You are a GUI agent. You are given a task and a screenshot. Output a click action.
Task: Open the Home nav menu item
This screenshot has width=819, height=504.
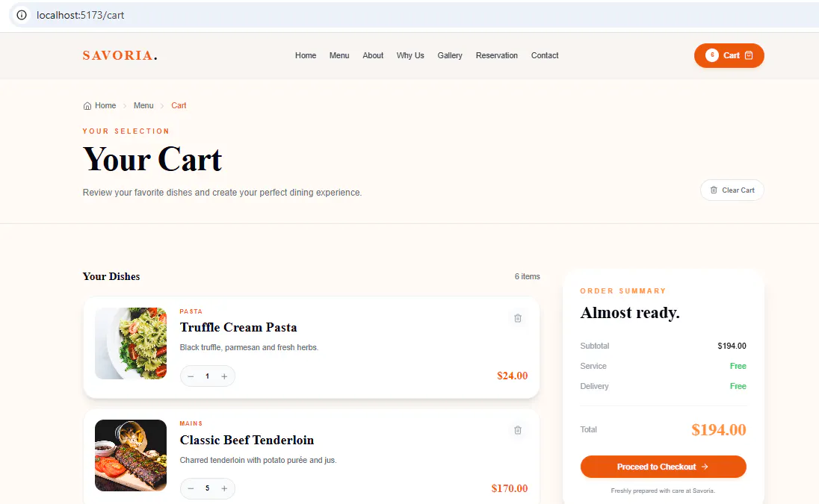306,55
